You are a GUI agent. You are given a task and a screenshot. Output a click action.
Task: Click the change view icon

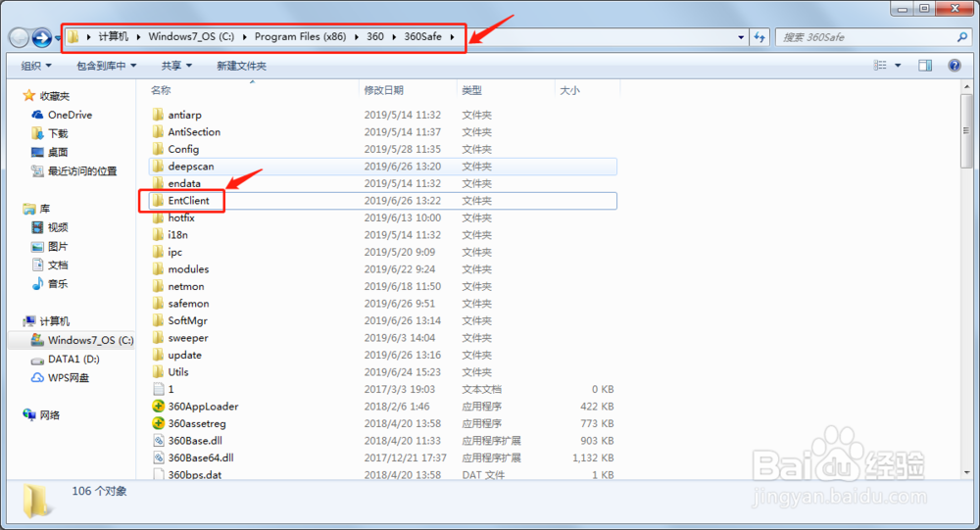[880, 66]
